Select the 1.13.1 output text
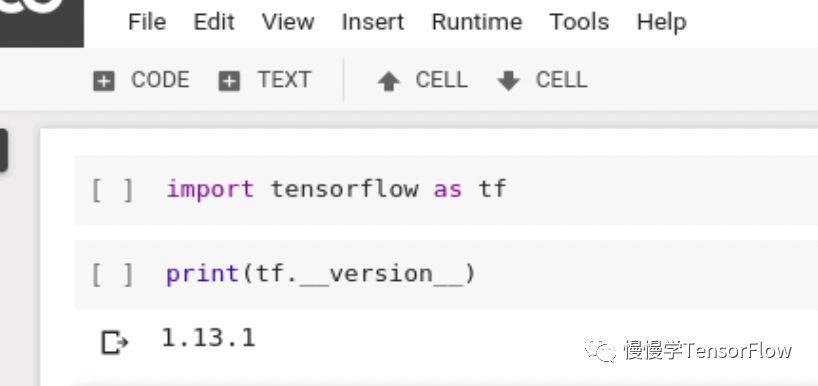818x386 pixels. (208, 338)
